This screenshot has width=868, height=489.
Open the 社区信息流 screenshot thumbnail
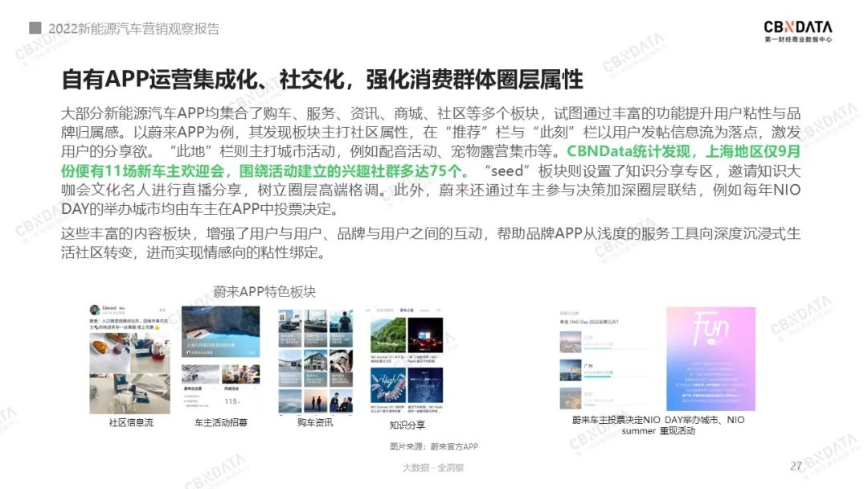130,359
